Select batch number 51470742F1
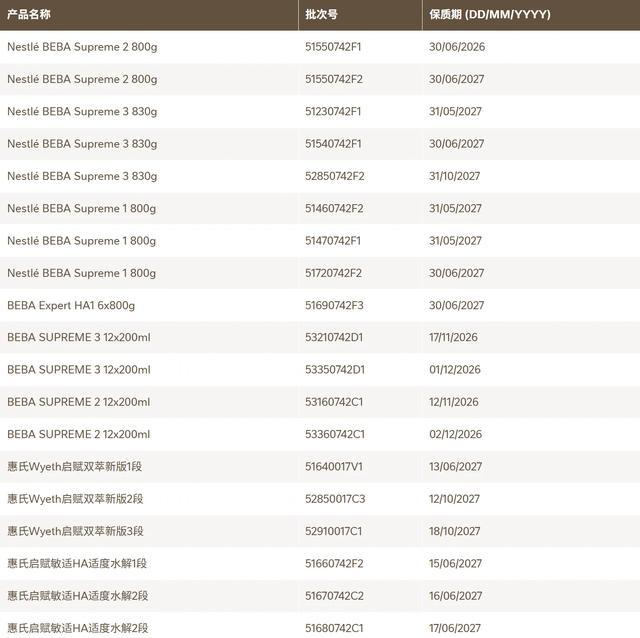 [333, 240]
